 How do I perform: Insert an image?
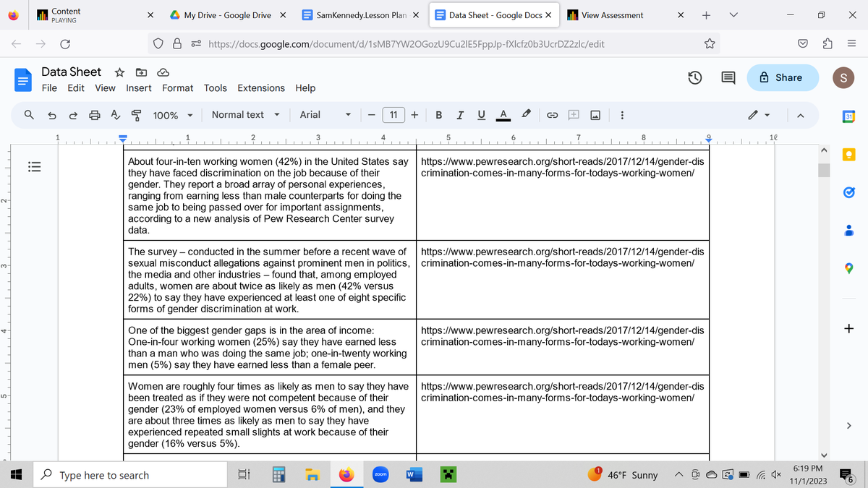point(595,114)
